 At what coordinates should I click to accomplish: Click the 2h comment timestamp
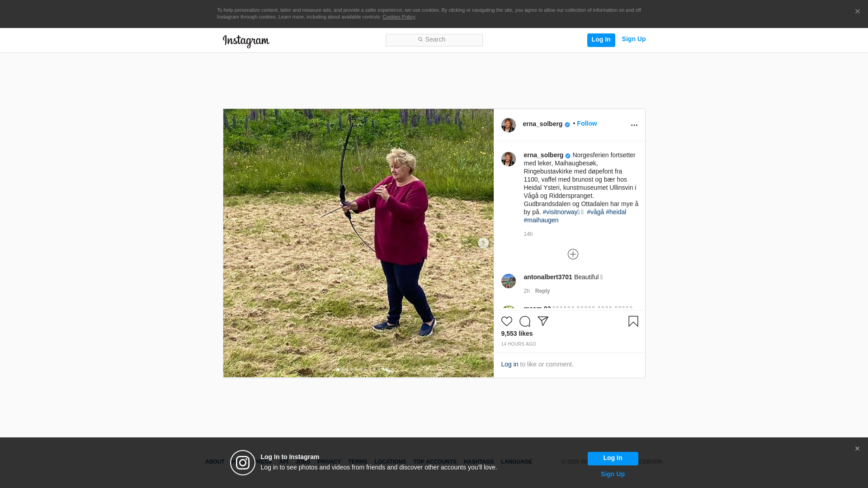(x=527, y=291)
